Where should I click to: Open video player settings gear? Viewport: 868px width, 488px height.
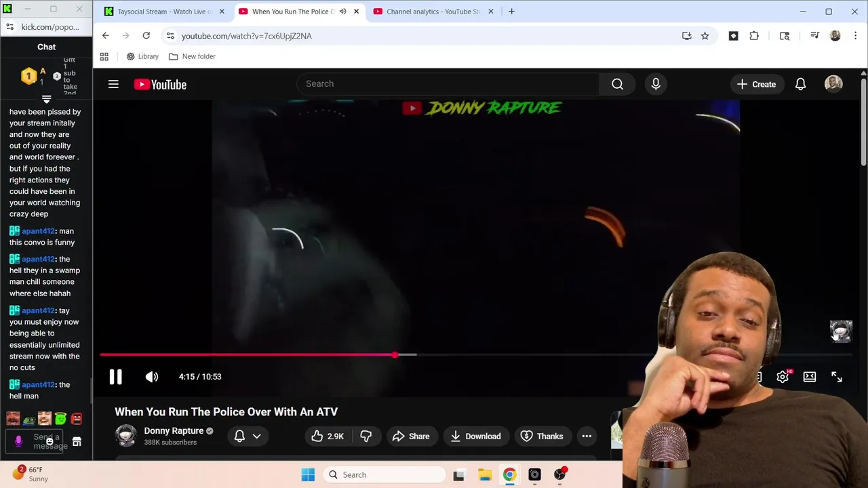point(783,377)
